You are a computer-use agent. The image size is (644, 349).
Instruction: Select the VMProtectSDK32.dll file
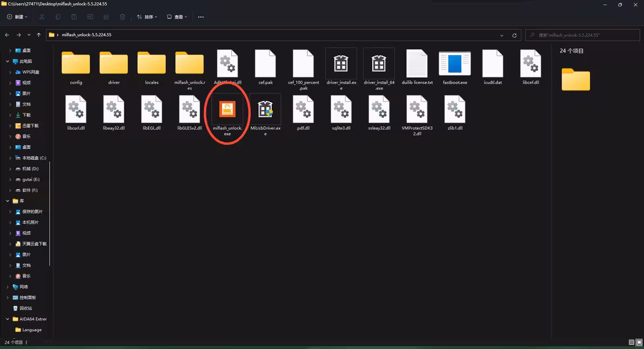pyautogui.click(x=417, y=110)
